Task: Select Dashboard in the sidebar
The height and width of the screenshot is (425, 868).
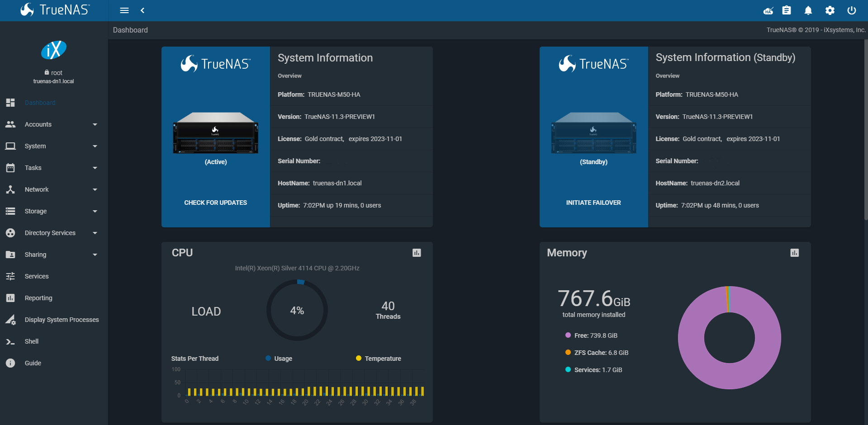Action: (54, 103)
